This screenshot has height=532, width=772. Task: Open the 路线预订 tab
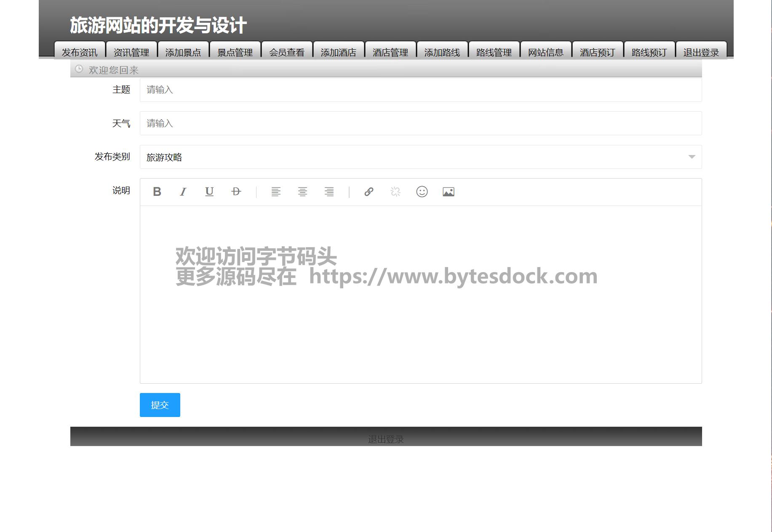click(649, 52)
